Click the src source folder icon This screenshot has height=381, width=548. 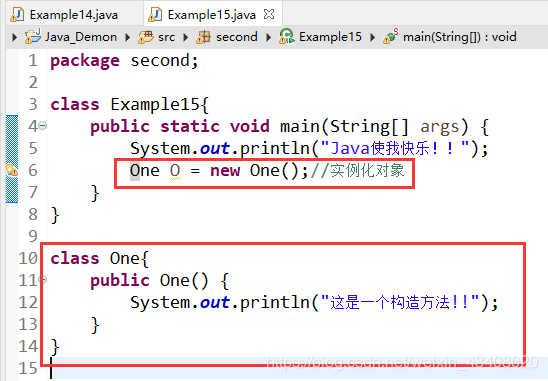tap(146, 37)
